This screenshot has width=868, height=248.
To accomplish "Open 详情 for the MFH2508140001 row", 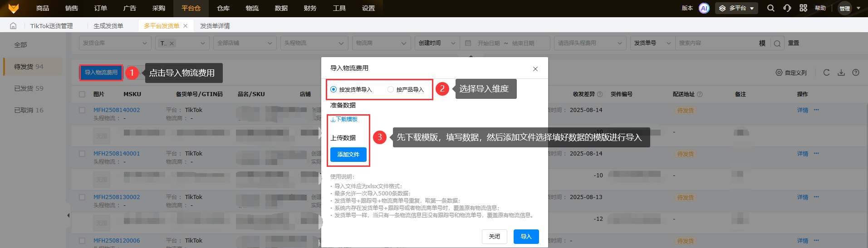I will tap(803, 154).
